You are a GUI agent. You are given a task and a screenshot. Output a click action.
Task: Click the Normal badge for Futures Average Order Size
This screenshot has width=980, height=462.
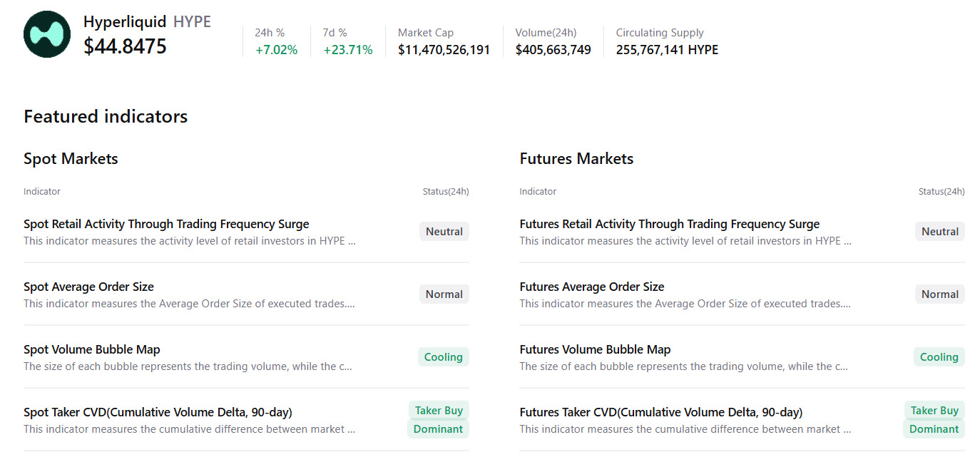tap(939, 294)
